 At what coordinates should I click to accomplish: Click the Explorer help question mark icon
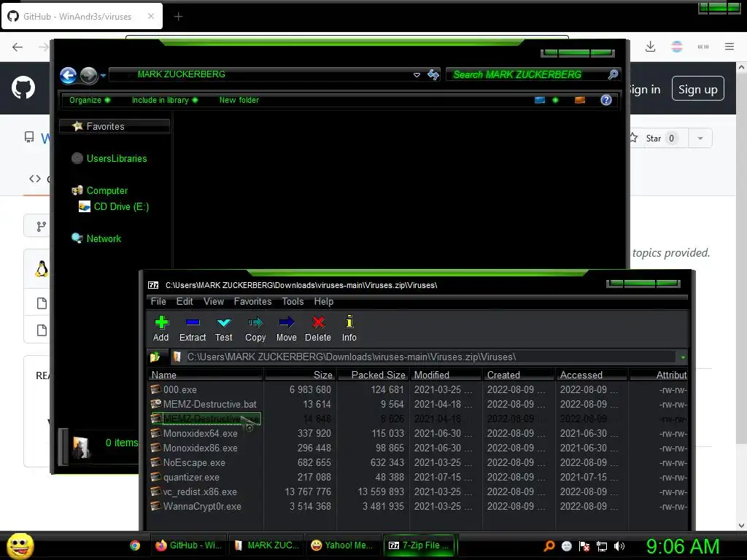point(606,100)
